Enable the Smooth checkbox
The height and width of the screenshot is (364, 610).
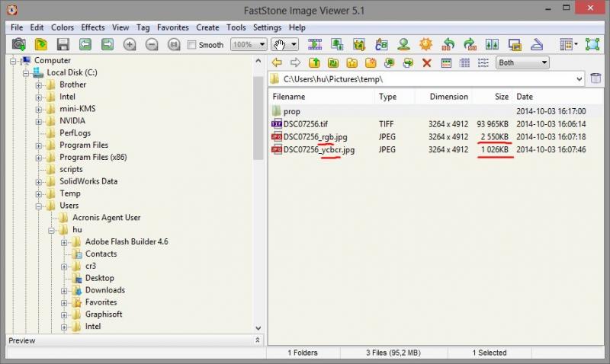pyautogui.click(x=191, y=45)
